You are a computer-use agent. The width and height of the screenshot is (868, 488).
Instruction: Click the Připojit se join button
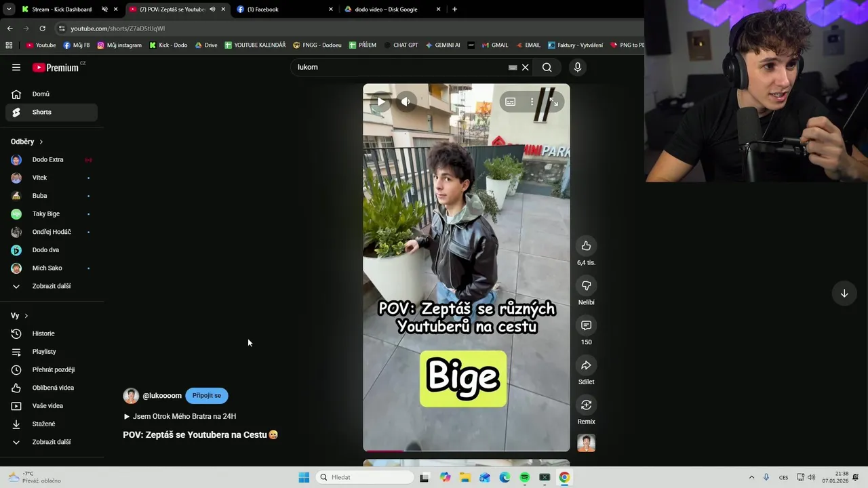click(x=207, y=396)
